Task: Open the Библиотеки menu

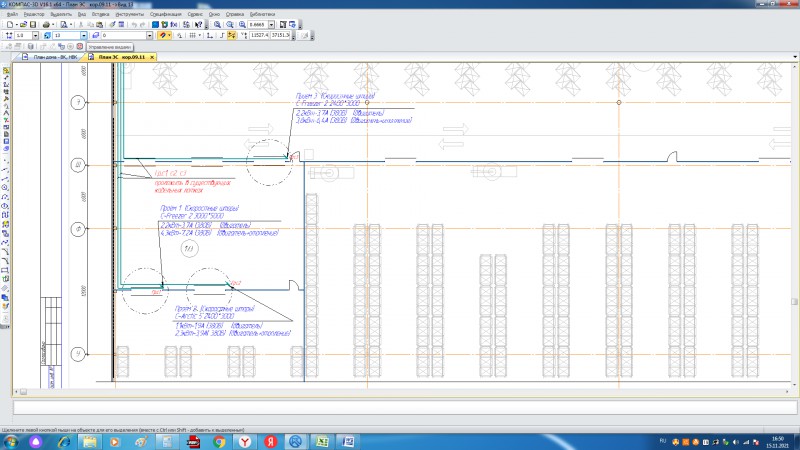Action: pos(262,14)
